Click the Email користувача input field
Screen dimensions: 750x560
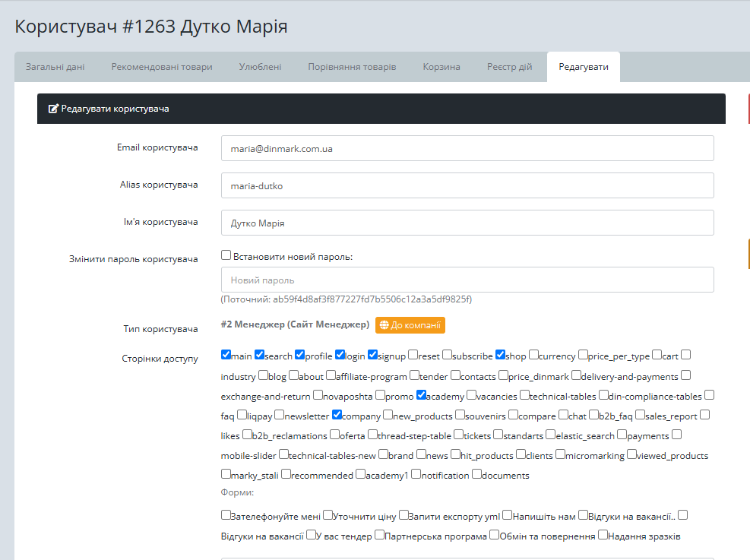pos(467,148)
